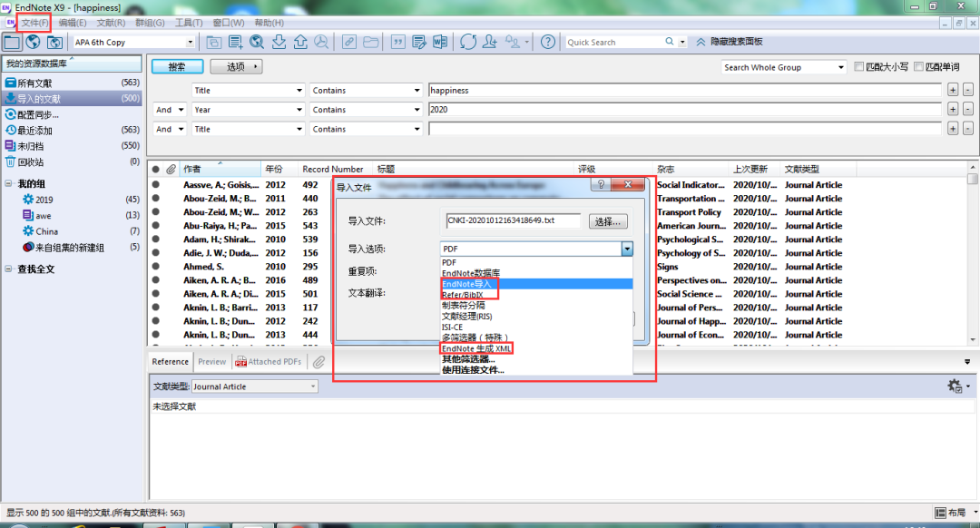Select the 所有文献 group in sidebar
The image size is (980, 528).
point(72,83)
